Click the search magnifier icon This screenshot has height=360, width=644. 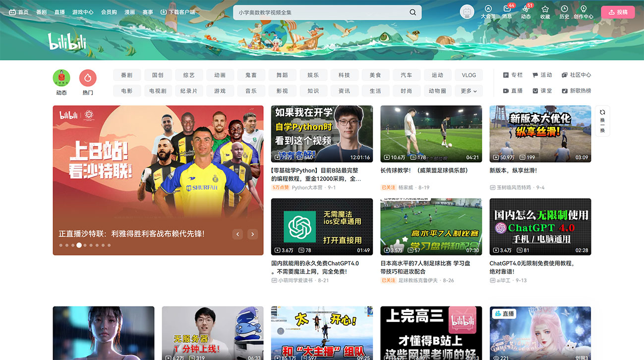click(412, 12)
